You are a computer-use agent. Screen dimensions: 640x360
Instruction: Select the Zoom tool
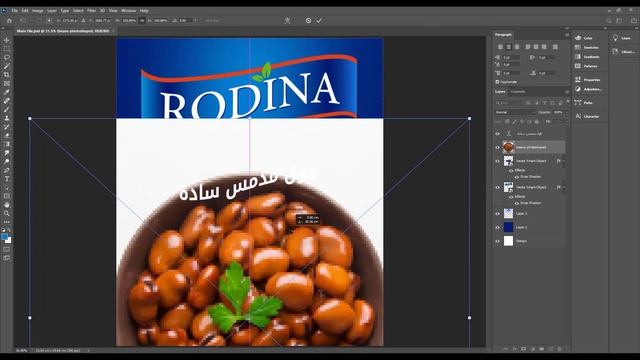point(7,213)
